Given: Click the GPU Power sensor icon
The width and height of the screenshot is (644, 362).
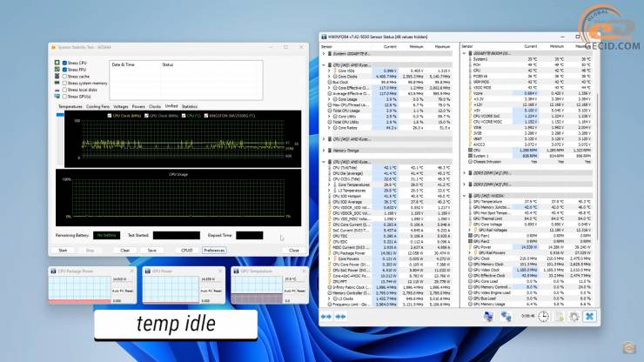Looking at the screenshot, I should tap(470, 247).
